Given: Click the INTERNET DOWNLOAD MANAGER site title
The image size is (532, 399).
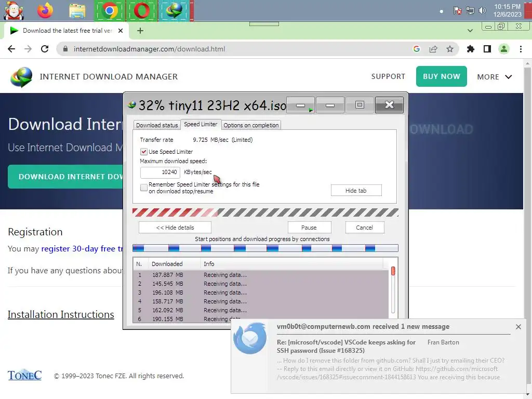Looking at the screenshot, I should point(109,77).
